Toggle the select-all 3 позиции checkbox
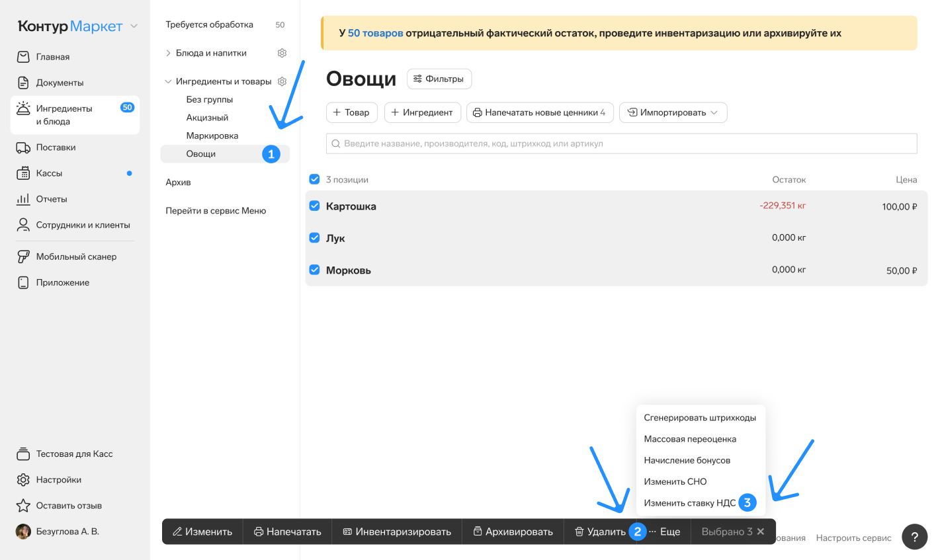 click(315, 179)
